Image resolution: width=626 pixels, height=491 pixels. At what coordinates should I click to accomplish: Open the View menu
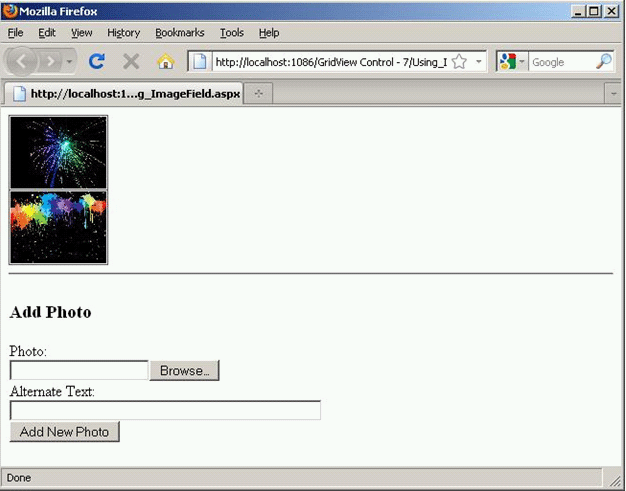pyautogui.click(x=81, y=33)
